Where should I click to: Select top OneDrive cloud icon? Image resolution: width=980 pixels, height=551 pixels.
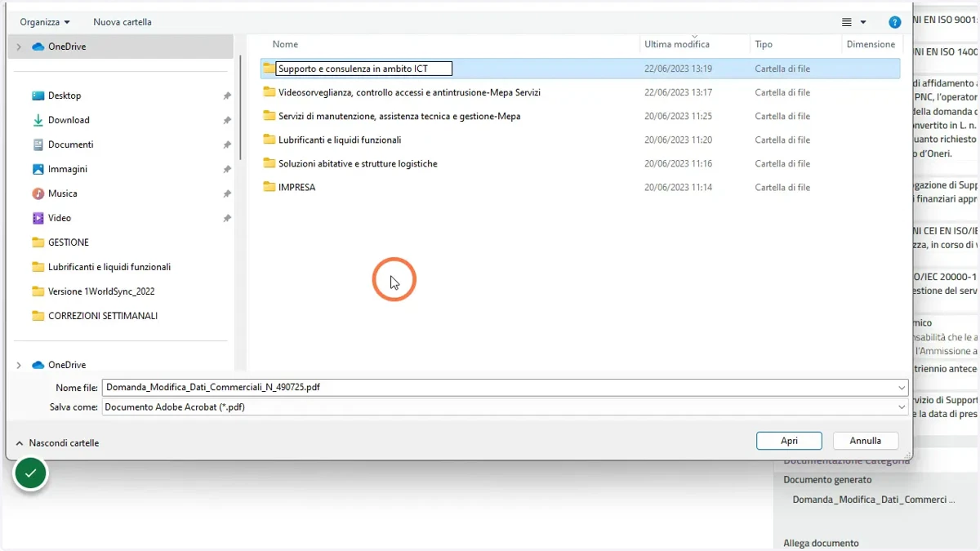[x=38, y=47]
